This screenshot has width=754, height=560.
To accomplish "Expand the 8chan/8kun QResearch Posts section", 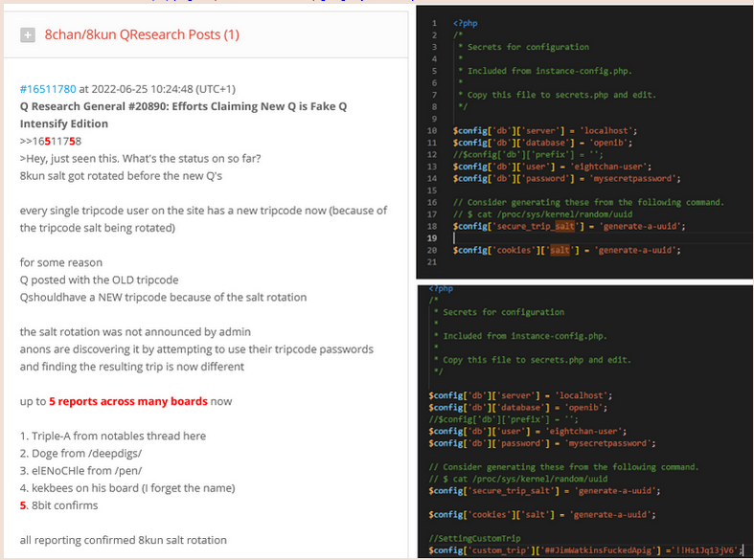I will [28, 35].
